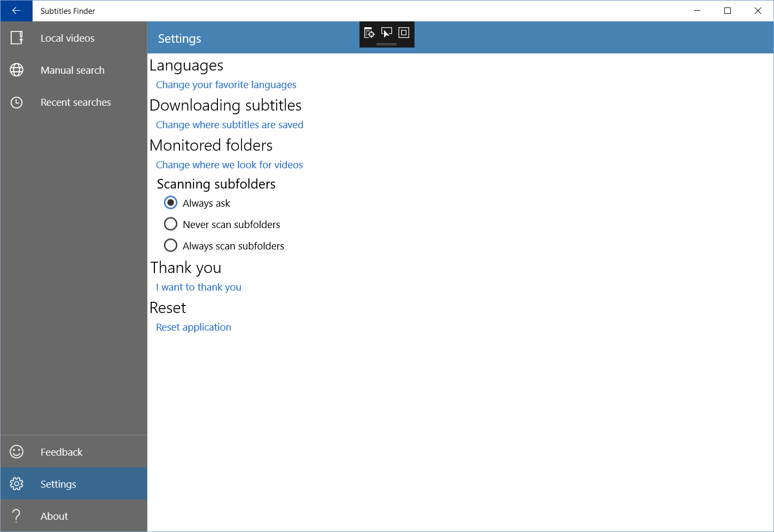Open Recent searches page
The height and width of the screenshot is (532, 774).
(74, 102)
